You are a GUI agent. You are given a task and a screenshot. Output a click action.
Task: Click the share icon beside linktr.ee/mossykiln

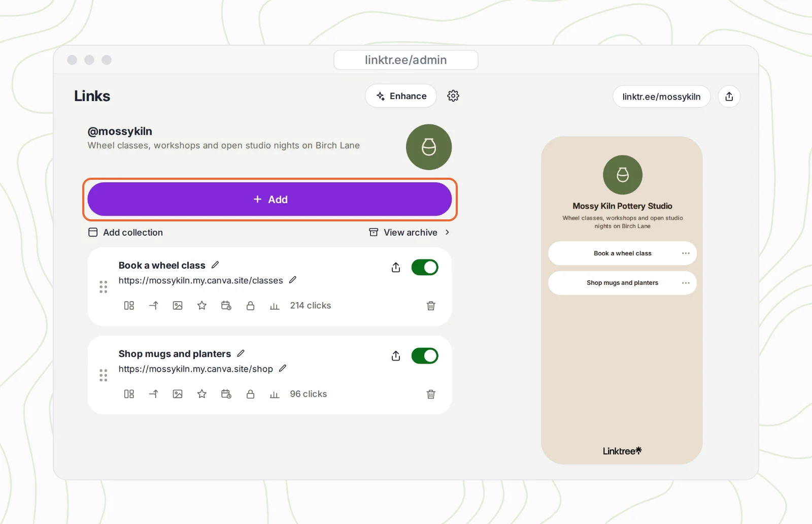pyautogui.click(x=729, y=96)
